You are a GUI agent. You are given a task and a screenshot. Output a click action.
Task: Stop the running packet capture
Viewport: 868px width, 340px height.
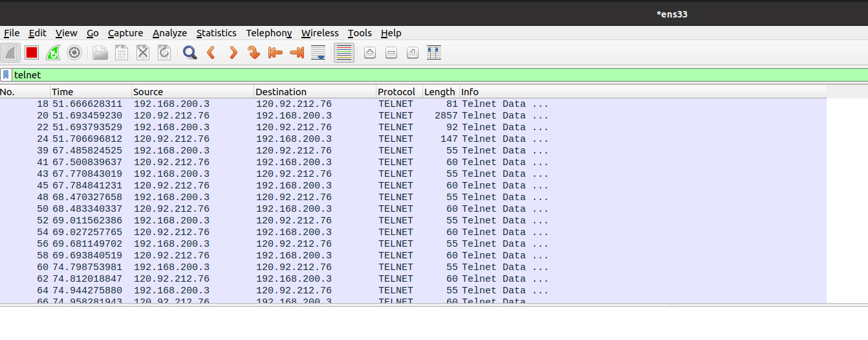click(x=32, y=53)
